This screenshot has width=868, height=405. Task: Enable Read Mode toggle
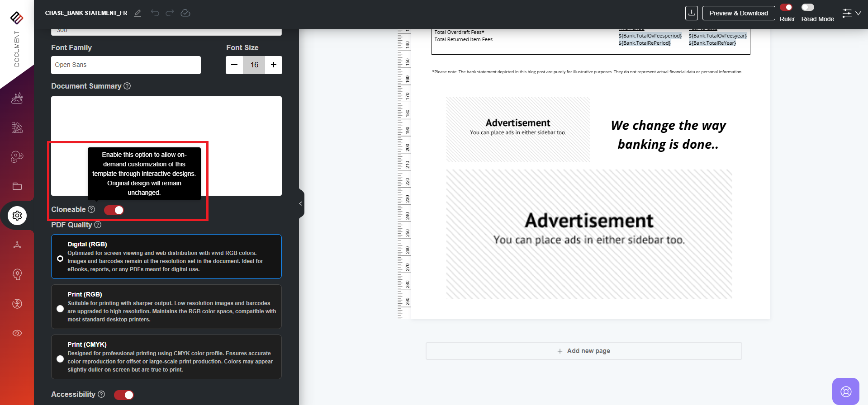807,7
